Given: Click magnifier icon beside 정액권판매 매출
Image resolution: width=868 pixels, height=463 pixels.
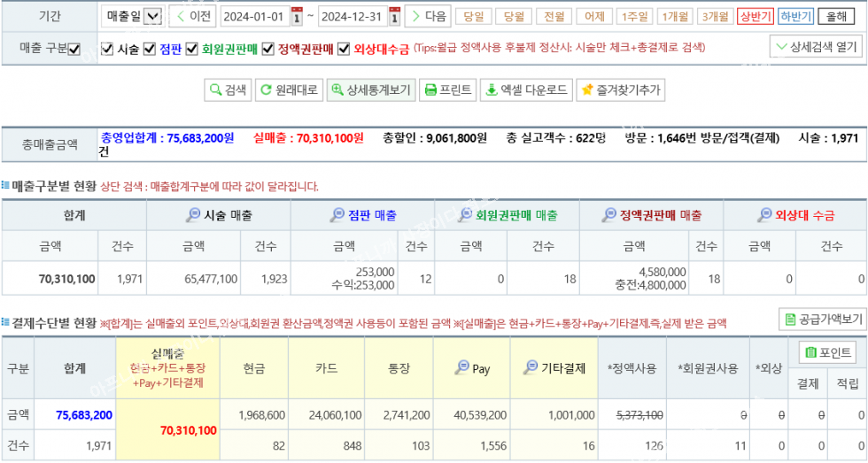Looking at the screenshot, I should click(609, 215).
